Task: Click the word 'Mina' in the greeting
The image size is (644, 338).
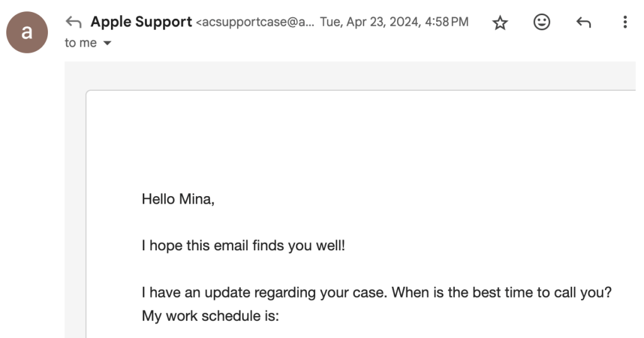Action: (x=197, y=199)
